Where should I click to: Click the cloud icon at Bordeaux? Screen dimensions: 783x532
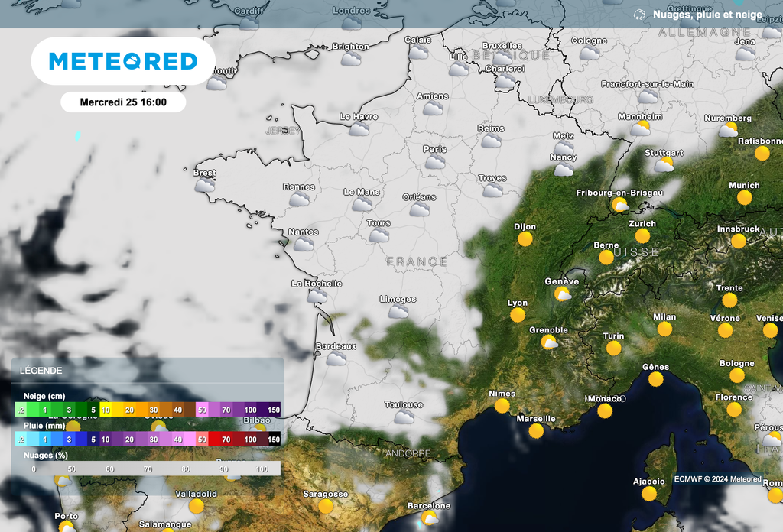(x=336, y=358)
